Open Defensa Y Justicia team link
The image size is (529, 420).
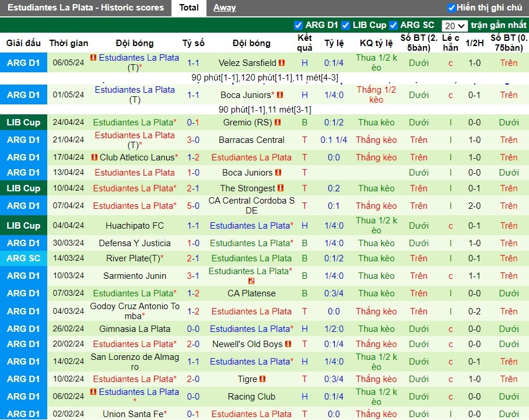(x=135, y=243)
